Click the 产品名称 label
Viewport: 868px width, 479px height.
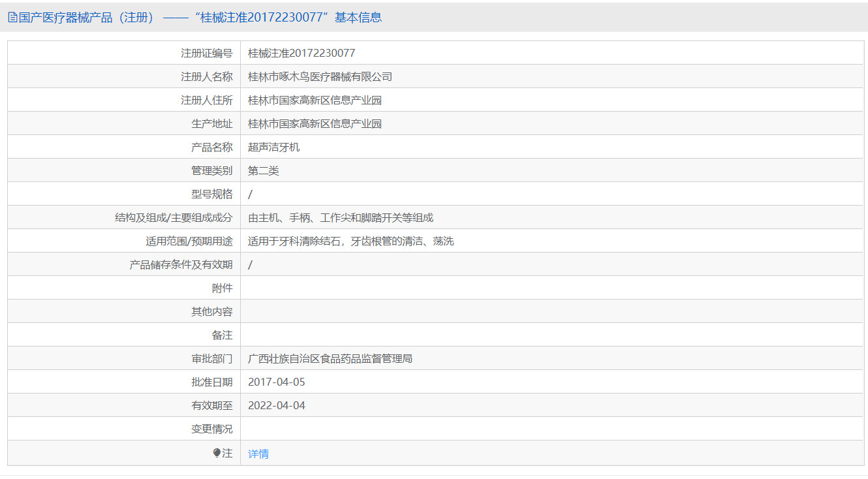211,147
